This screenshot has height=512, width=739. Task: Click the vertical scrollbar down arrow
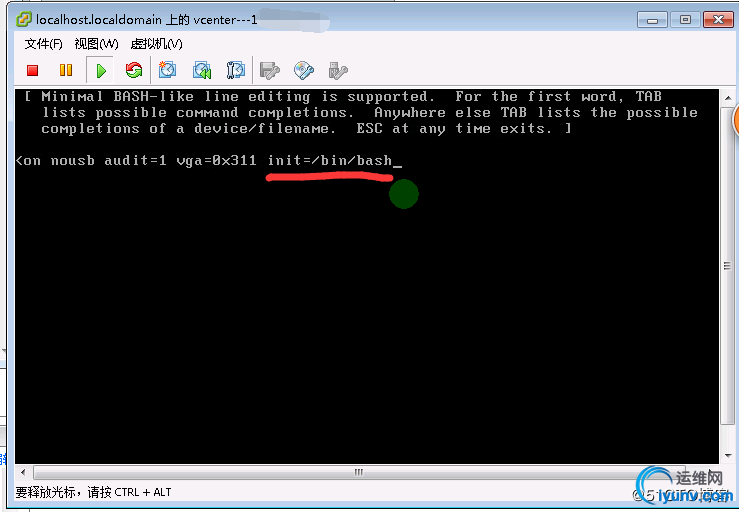728,455
